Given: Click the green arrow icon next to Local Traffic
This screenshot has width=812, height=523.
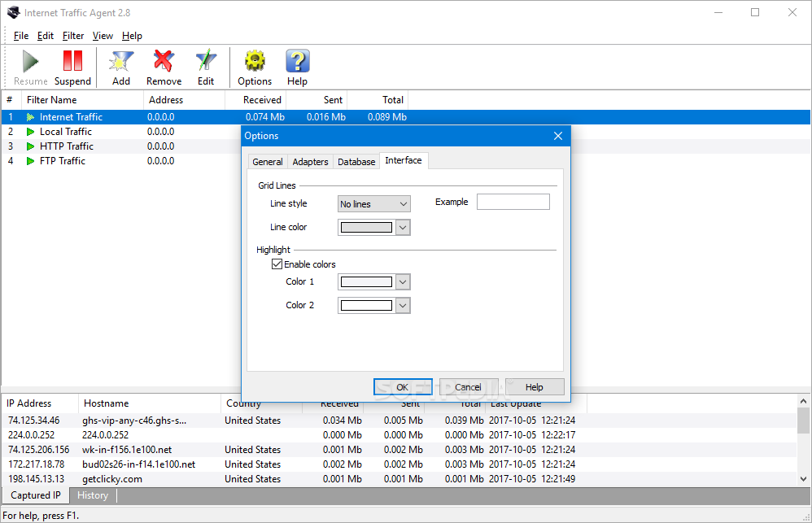Looking at the screenshot, I should click(x=31, y=132).
